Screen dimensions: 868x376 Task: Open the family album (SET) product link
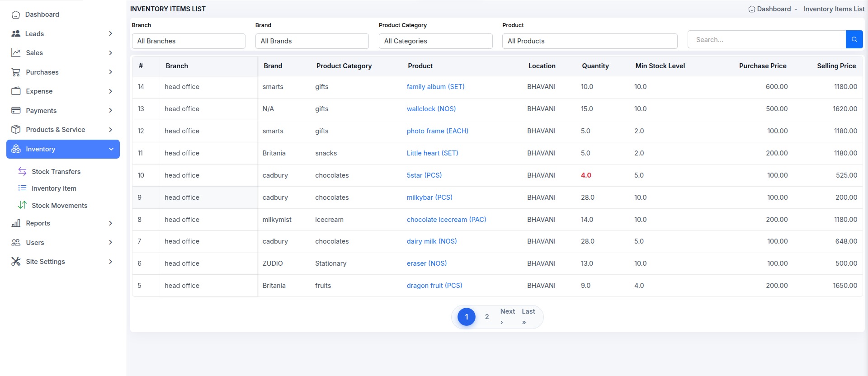(x=435, y=87)
